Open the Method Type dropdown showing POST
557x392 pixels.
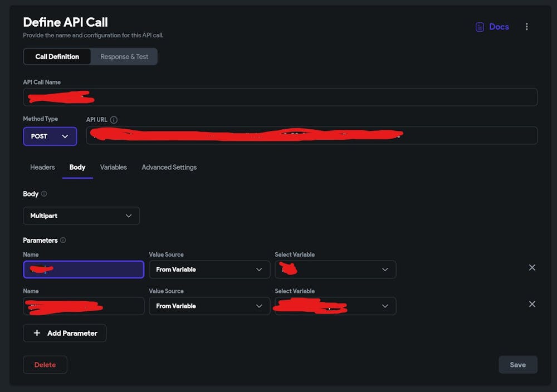click(x=50, y=136)
